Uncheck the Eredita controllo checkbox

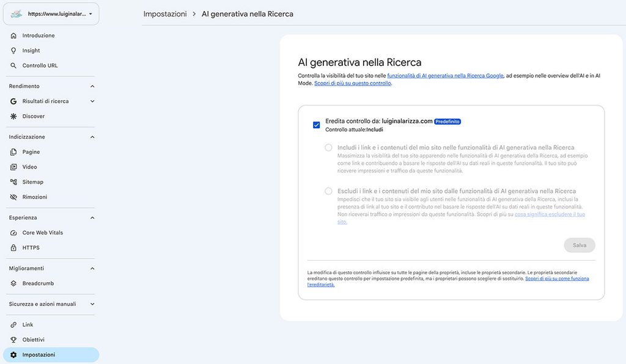coord(317,125)
